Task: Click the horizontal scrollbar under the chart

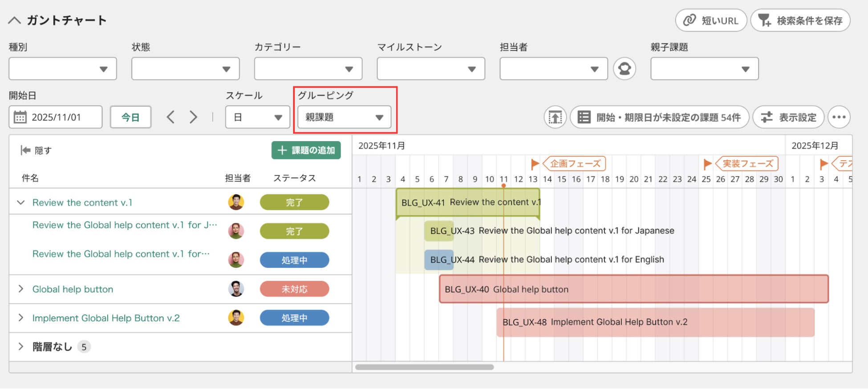Action: 424,367
